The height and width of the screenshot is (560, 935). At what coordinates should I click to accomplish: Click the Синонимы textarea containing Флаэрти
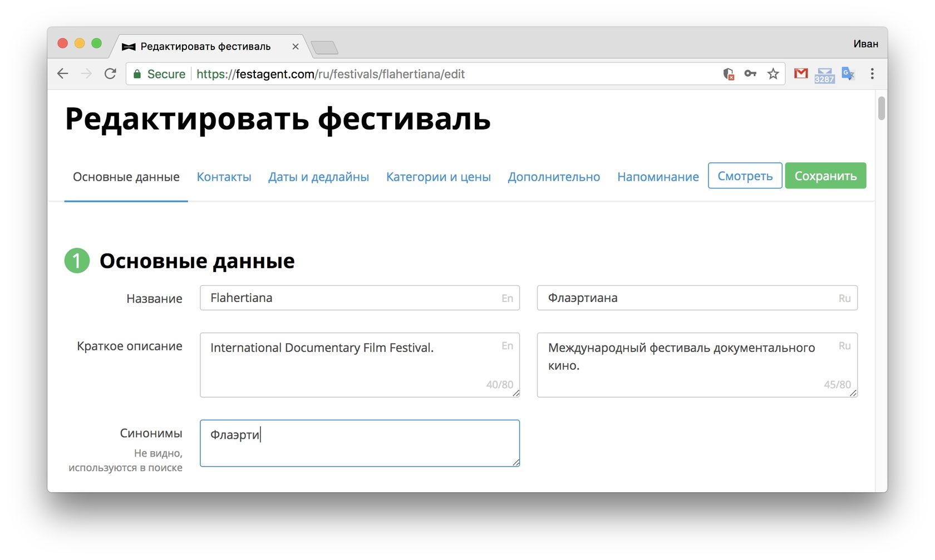pos(360,443)
